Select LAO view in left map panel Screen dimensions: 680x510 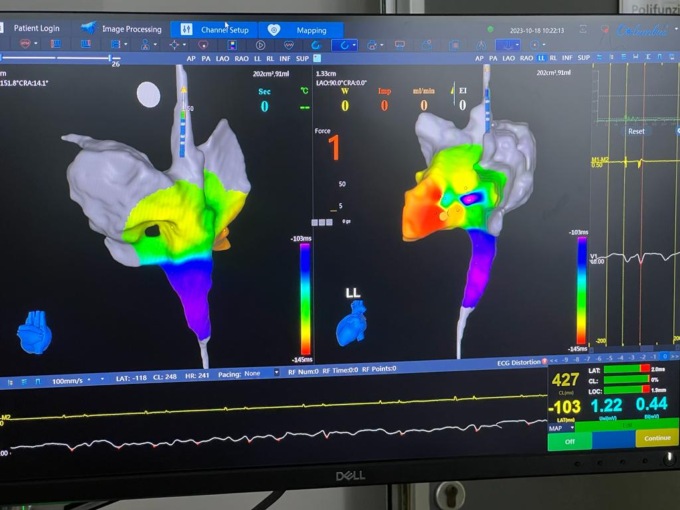click(222, 59)
